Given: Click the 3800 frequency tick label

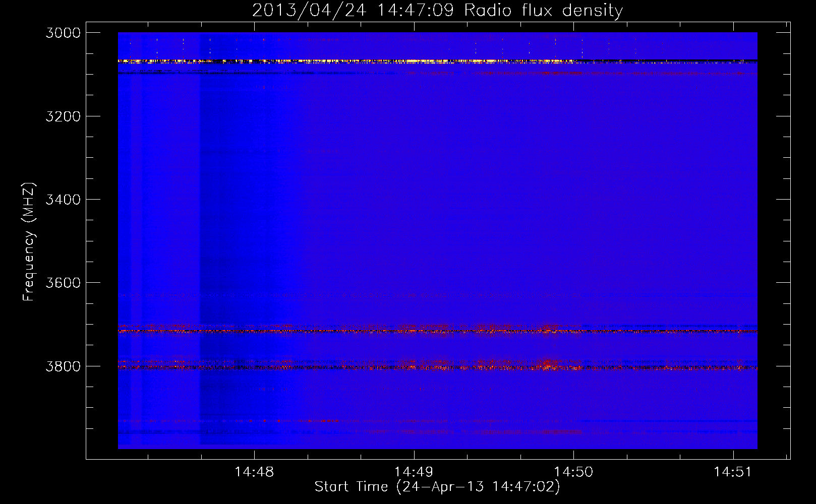Looking at the screenshot, I should [63, 366].
